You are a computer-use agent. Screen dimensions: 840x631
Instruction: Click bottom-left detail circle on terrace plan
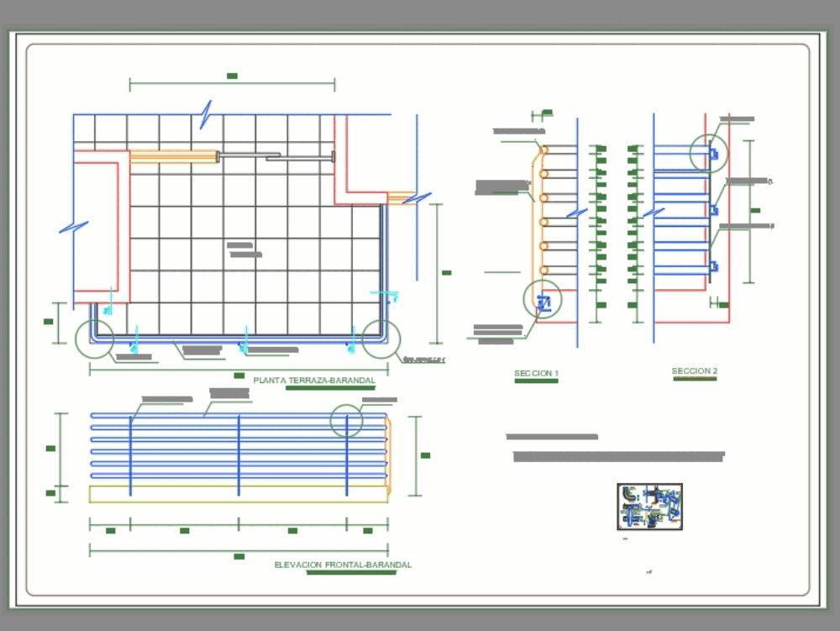(94, 339)
